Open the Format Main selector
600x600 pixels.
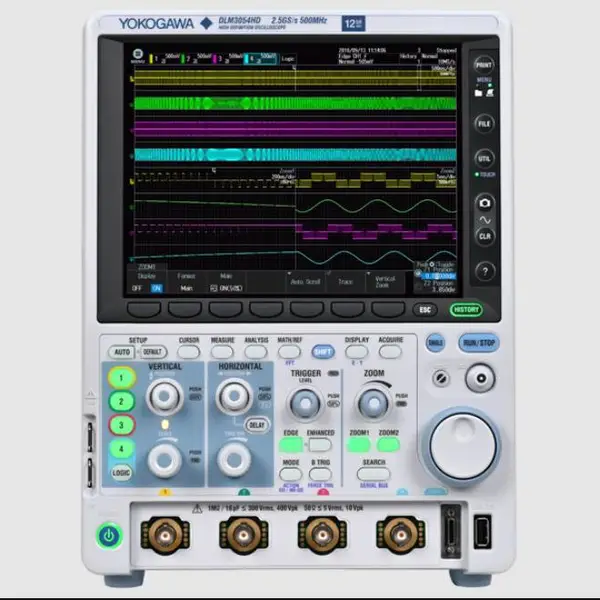point(186,282)
